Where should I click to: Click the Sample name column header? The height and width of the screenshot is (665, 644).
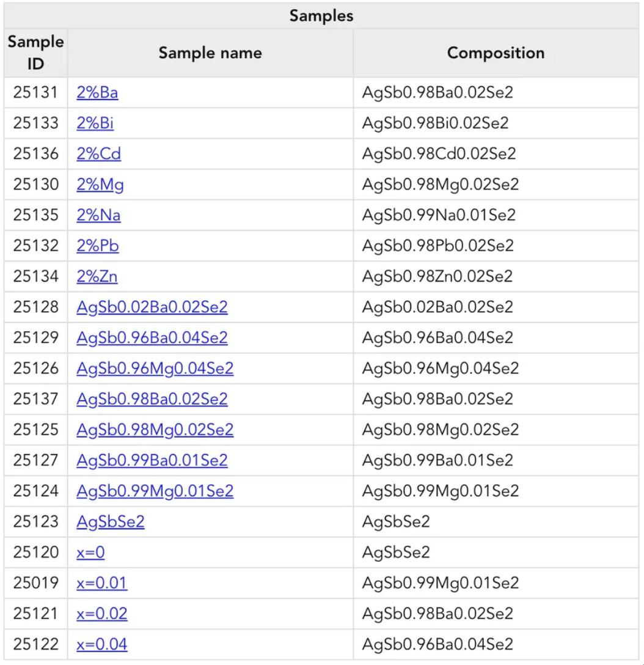210,53
